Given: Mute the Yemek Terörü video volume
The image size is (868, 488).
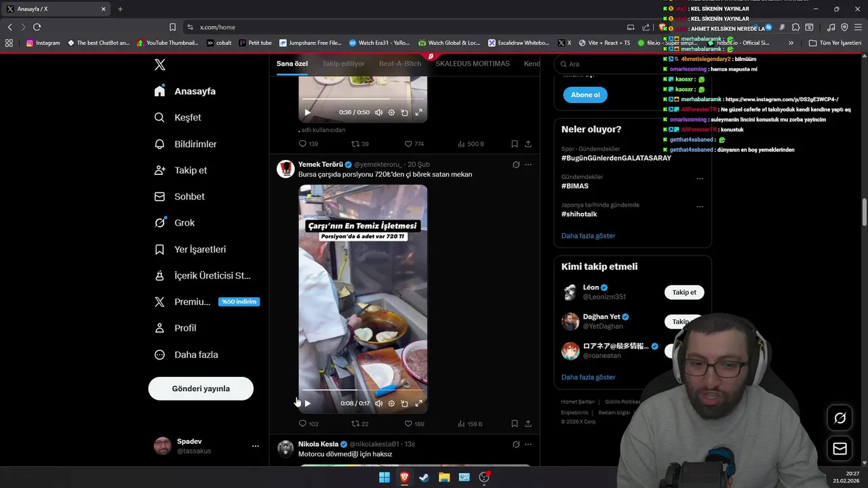Looking at the screenshot, I should pos(378,403).
